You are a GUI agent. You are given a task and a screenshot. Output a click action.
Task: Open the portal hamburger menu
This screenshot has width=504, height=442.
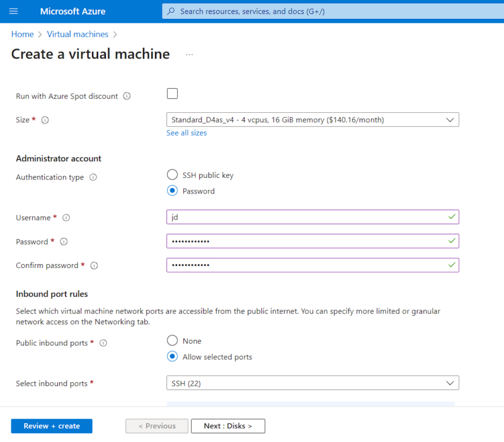point(13,11)
